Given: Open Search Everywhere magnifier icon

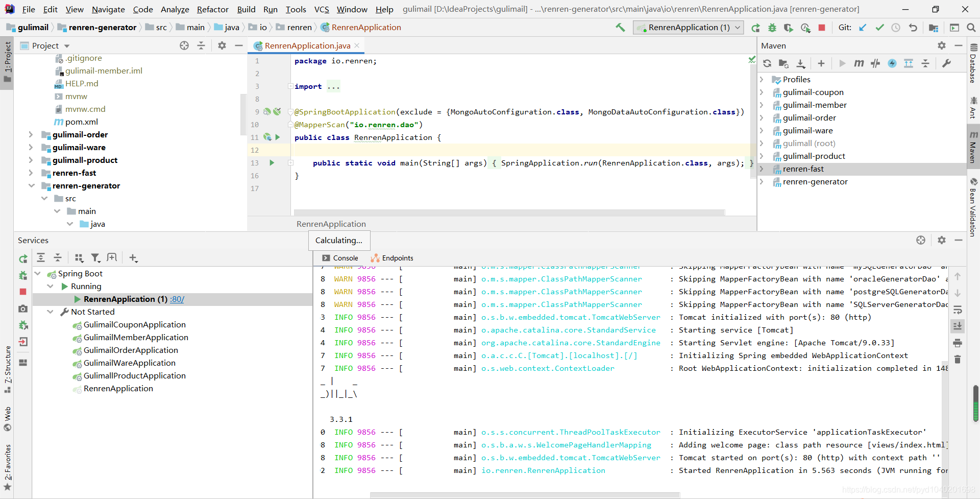Looking at the screenshot, I should point(971,28).
